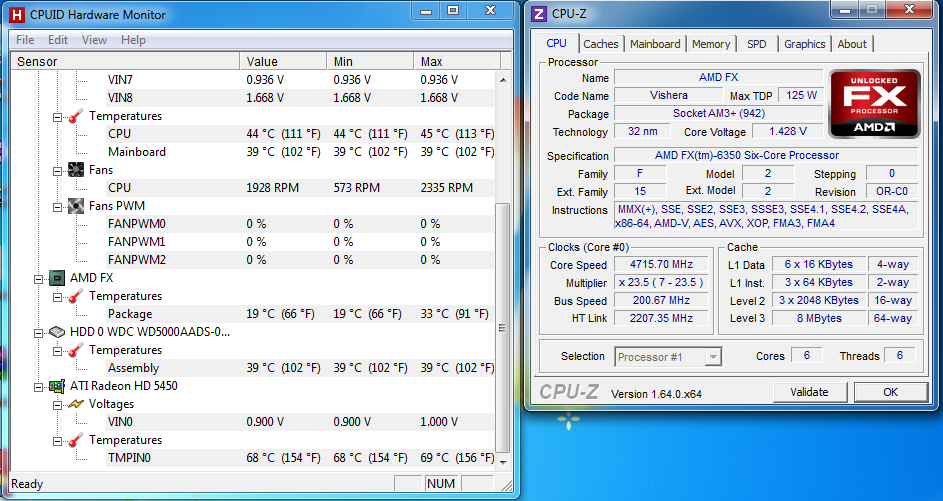
Task: Select the TMPIN0 temperature row
Action: [128, 458]
